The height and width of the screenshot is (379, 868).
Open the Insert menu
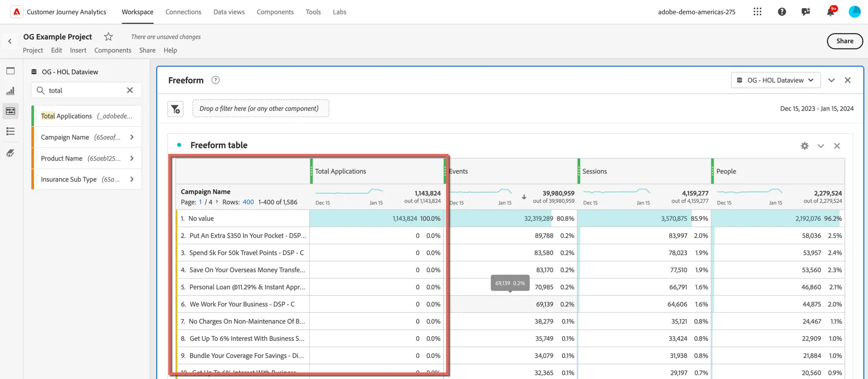pos(78,50)
